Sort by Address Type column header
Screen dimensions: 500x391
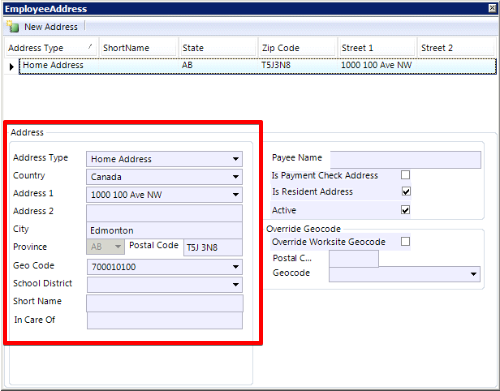(x=51, y=48)
